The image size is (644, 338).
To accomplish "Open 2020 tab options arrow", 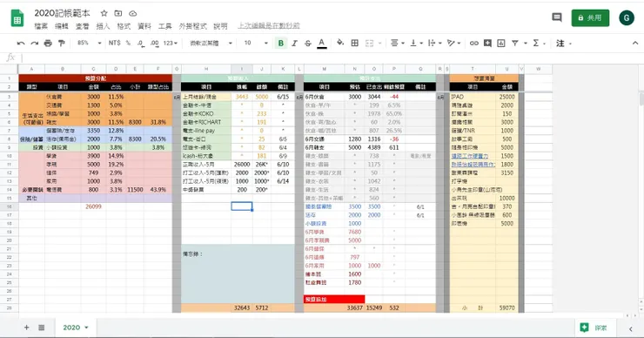I will [x=87, y=328].
